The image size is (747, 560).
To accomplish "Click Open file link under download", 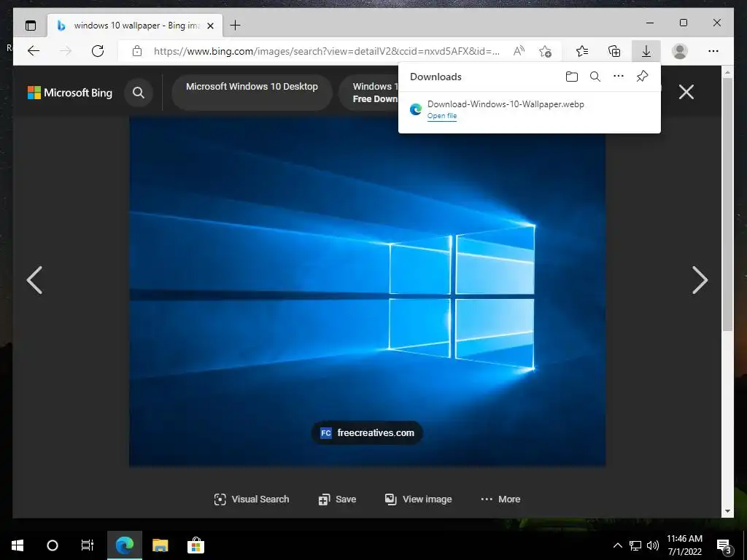I will pyautogui.click(x=442, y=116).
